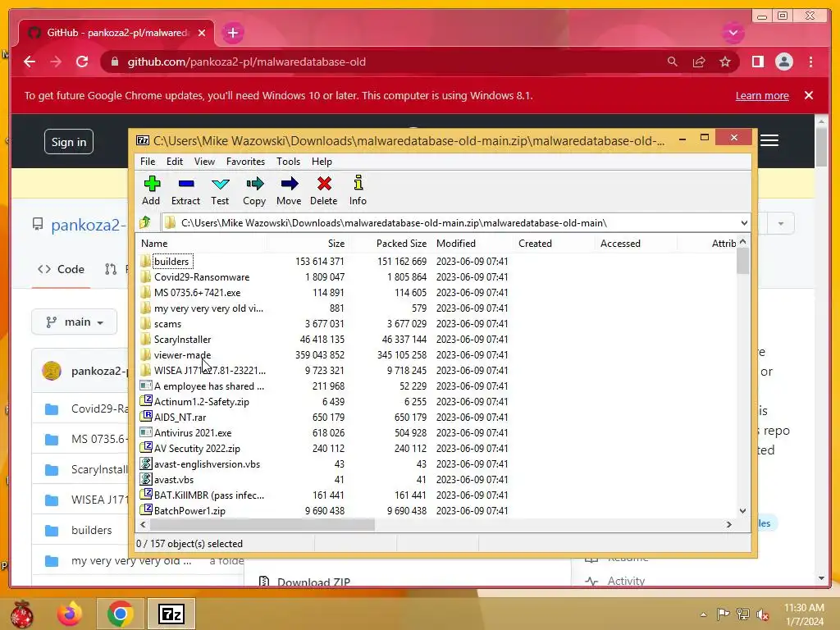
Task: Open the Help menu
Action: click(x=322, y=162)
